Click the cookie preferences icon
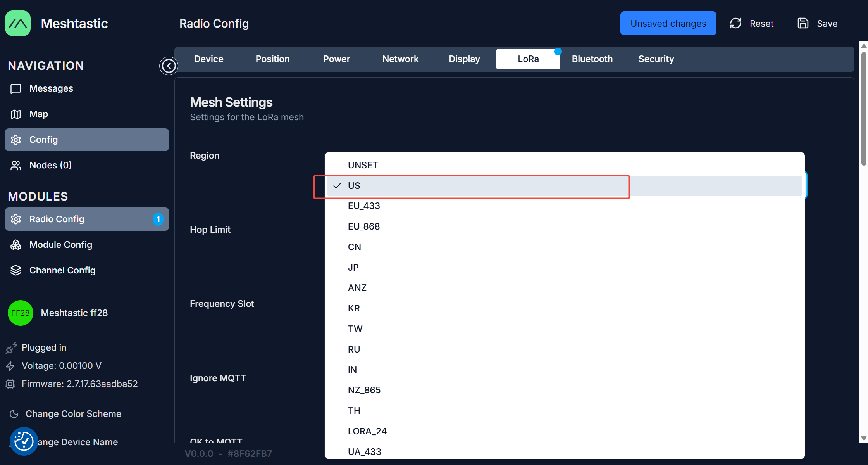This screenshot has width=868, height=465. (x=24, y=441)
